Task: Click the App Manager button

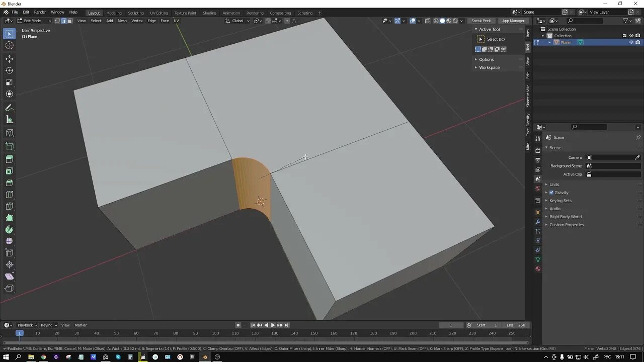Action: 514,21
